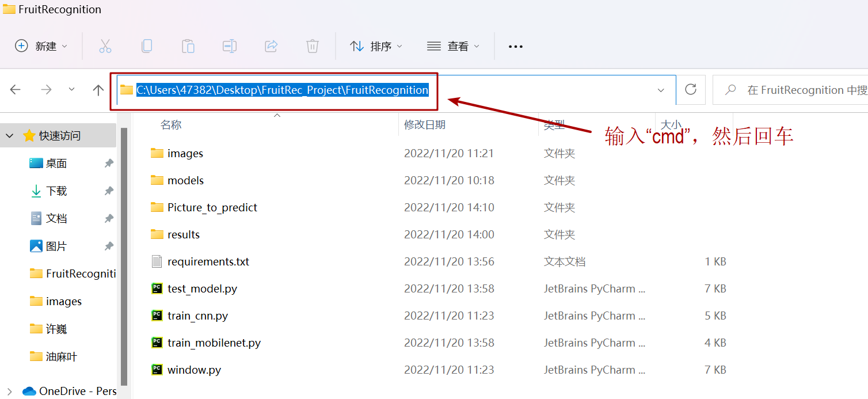Expand address bar history dropdown
The width and height of the screenshot is (868, 399).
click(661, 90)
